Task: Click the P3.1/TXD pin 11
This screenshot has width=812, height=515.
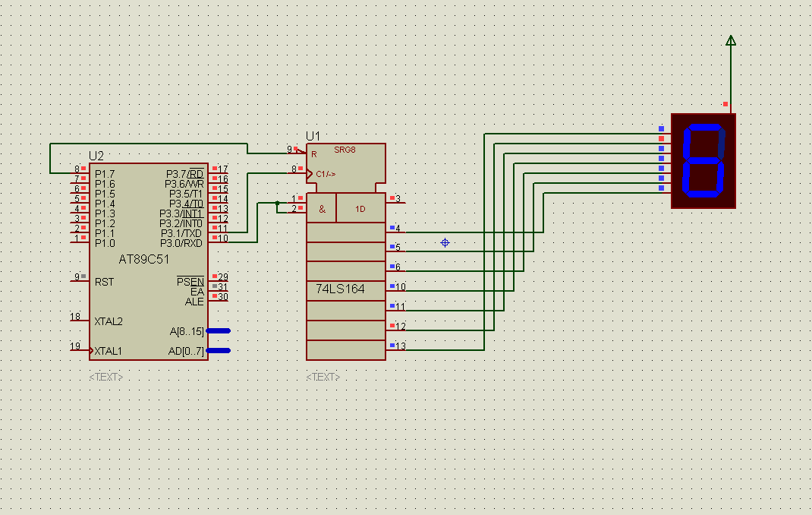Action: coord(219,231)
